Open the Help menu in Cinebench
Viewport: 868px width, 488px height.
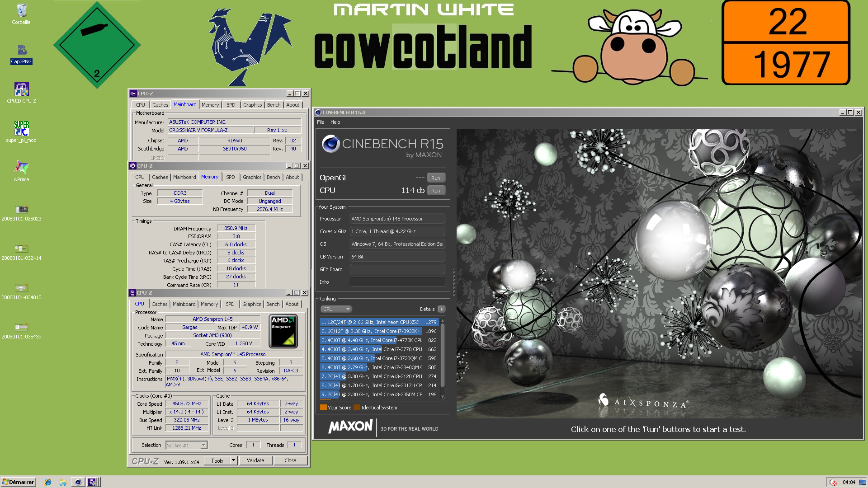click(x=335, y=122)
